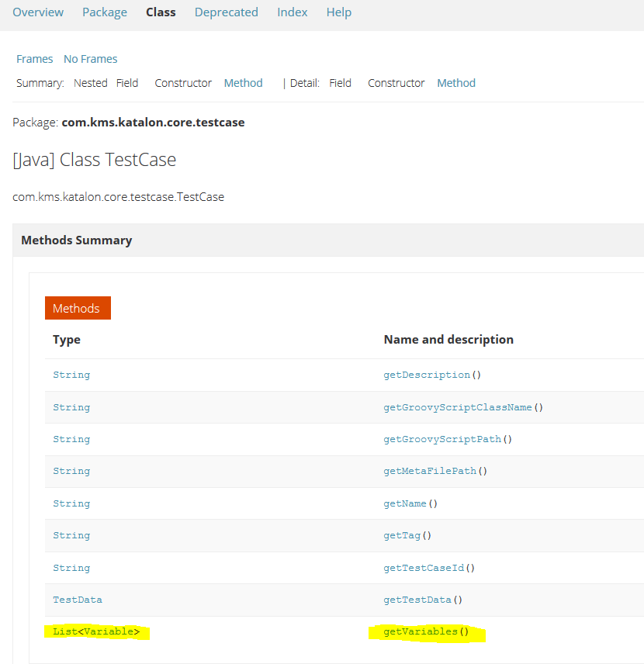Click the fully qualified name com.kms.katalon.core.testcase.TestCase
This screenshot has width=644, height=664.
pos(118,197)
